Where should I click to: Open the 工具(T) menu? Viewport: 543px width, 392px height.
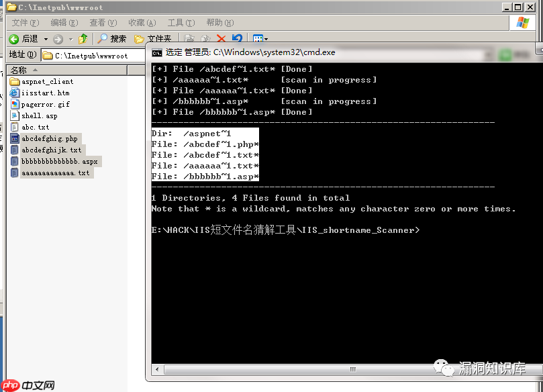coord(181,23)
